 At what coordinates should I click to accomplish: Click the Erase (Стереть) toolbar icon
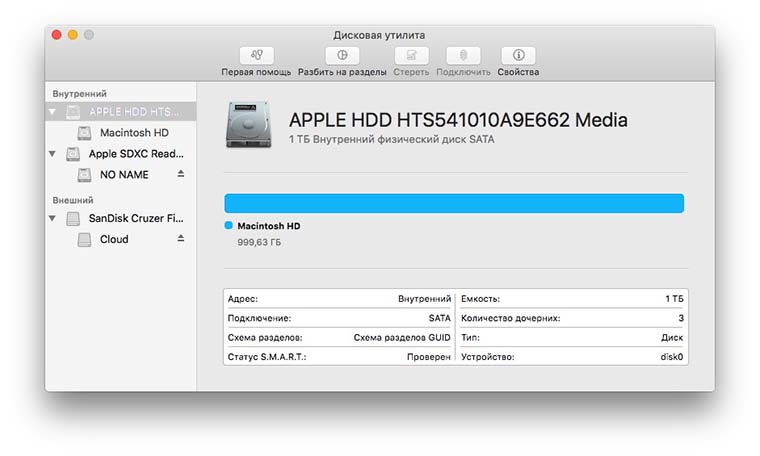tap(412, 55)
